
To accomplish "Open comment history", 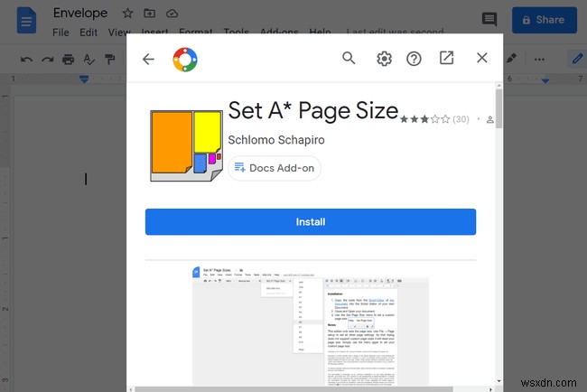I will click(x=489, y=19).
